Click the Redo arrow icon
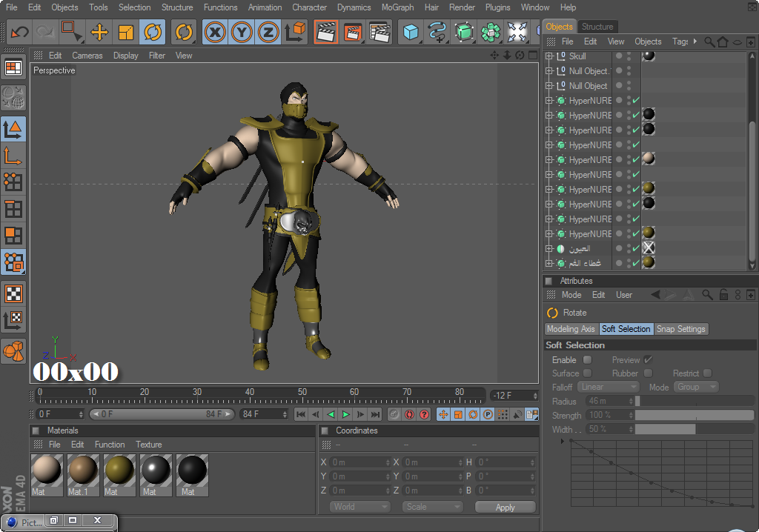Viewport: 759px width, 532px height. (45, 32)
